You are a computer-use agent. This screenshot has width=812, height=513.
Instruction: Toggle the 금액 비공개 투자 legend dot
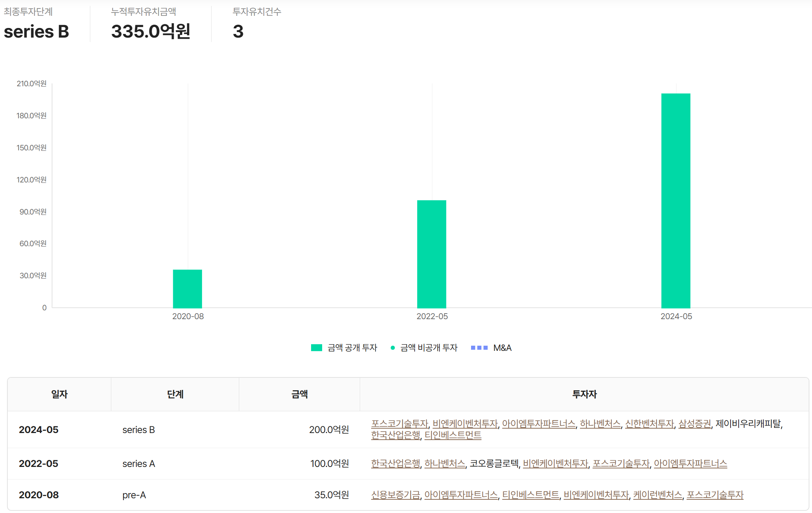point(393,348)
